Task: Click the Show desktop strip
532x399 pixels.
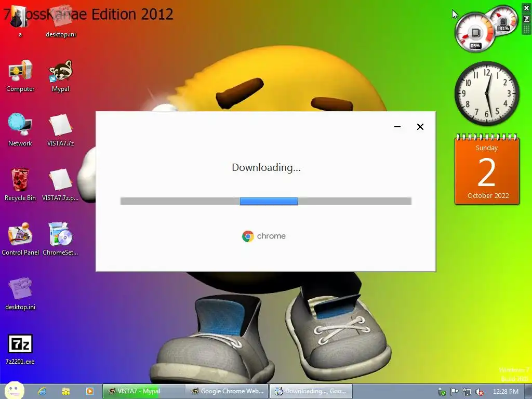Action: 528,391
